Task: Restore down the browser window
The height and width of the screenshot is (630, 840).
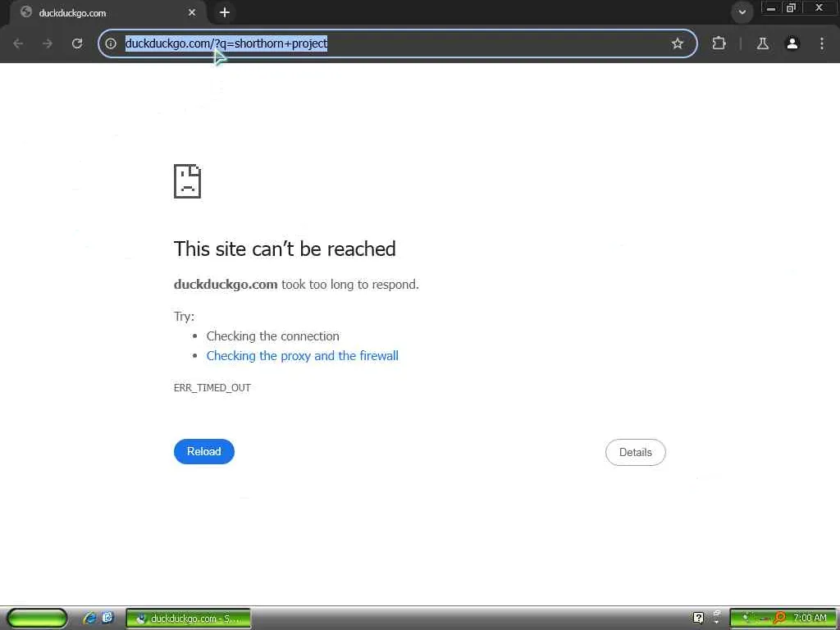Action: tap(791, 8)
